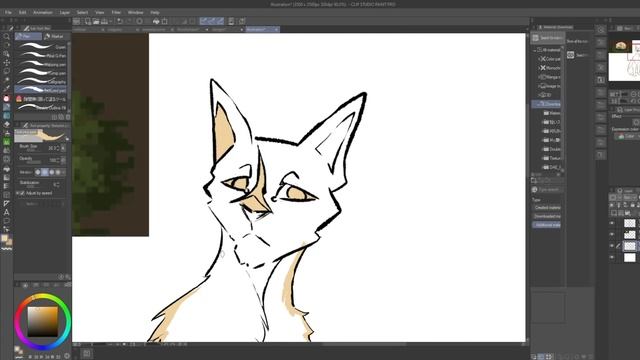Select the Auto select wand tool
The width and height of the screenshot is (640, 360).
point(7,80)
